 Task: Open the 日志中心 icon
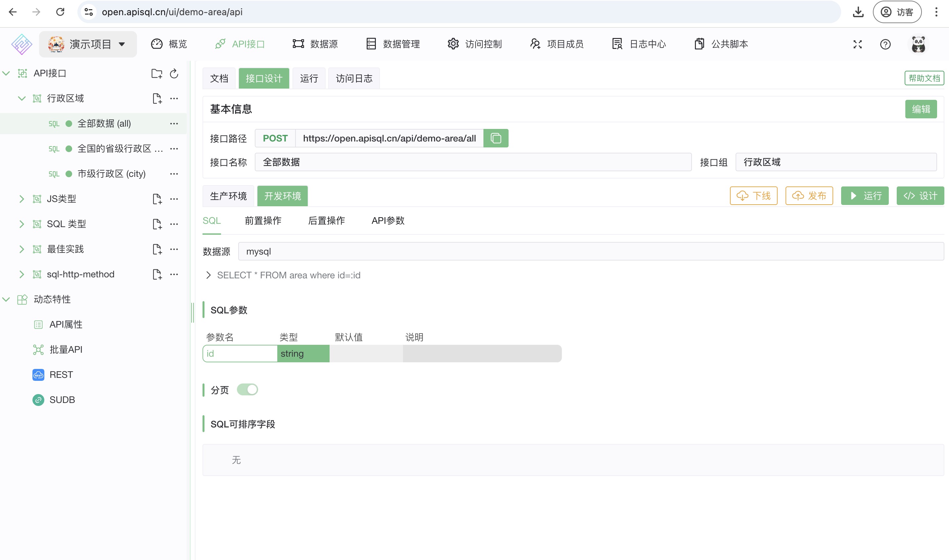(616, 44)
